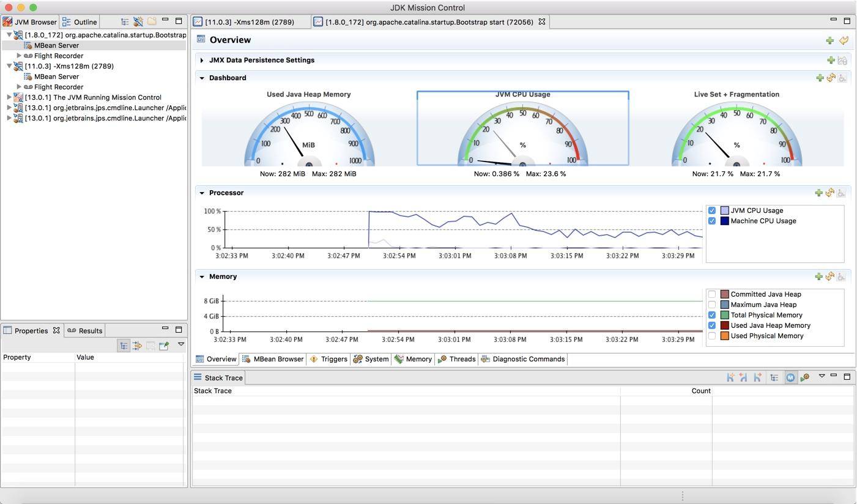Expand The JVM Running Mission Control node

(9, 97)
